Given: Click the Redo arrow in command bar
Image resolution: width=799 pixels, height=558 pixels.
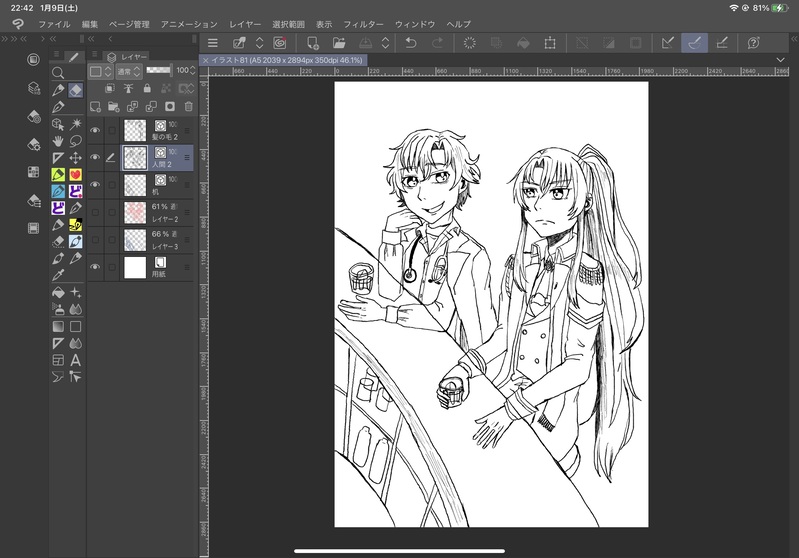Looking at the screenshot, I should pos(437,43).
